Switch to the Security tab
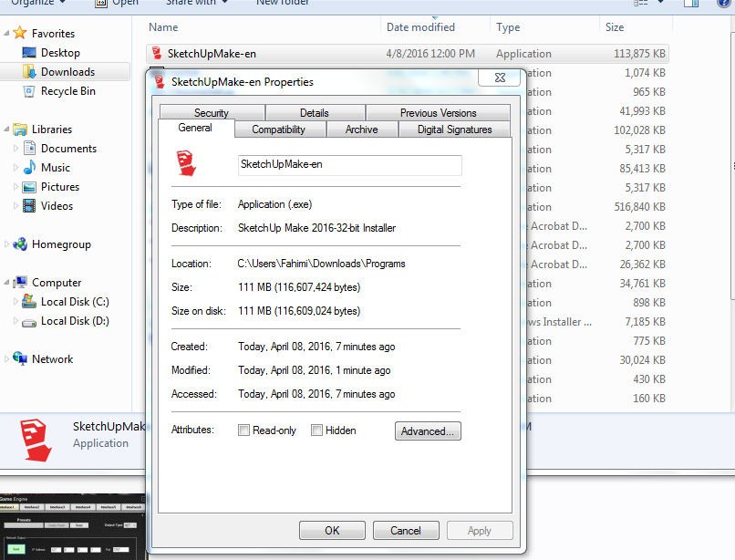The height and width of the screenshot is (560, 735). coord(212,112)
